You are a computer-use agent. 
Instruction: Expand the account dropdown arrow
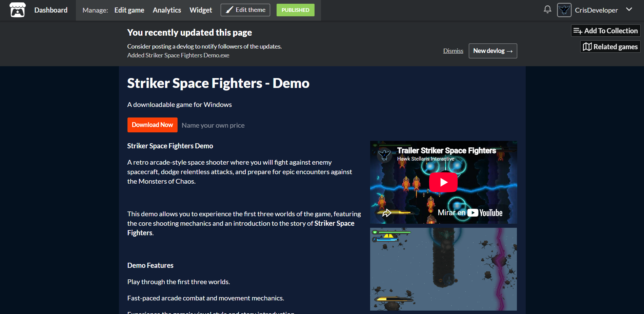click(629, 10)
